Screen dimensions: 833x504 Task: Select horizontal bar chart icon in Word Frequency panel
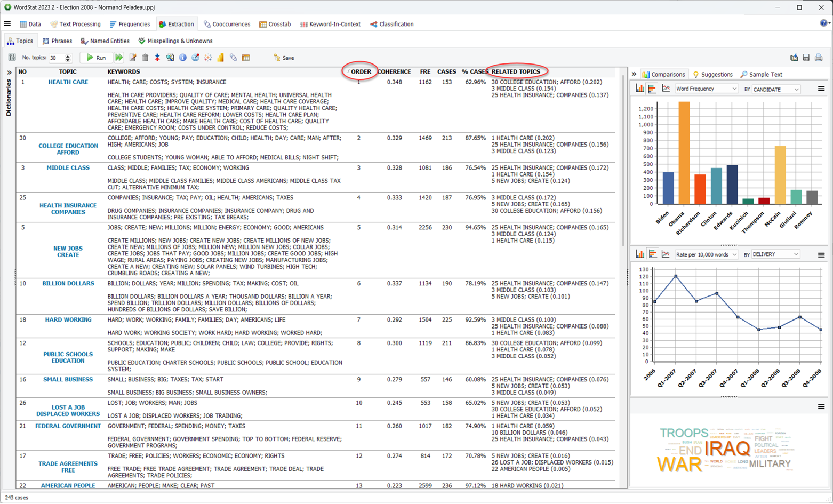[x=652, y=89]
